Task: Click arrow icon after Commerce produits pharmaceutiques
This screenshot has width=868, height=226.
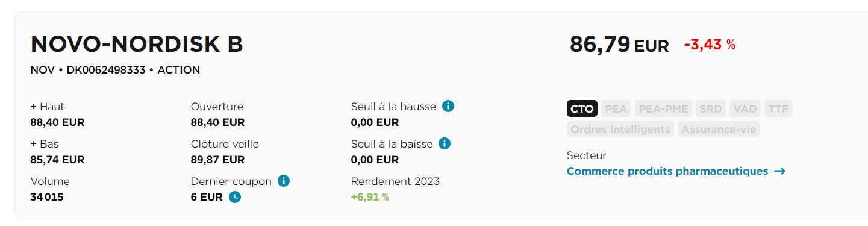Action: tap(779, 171)
